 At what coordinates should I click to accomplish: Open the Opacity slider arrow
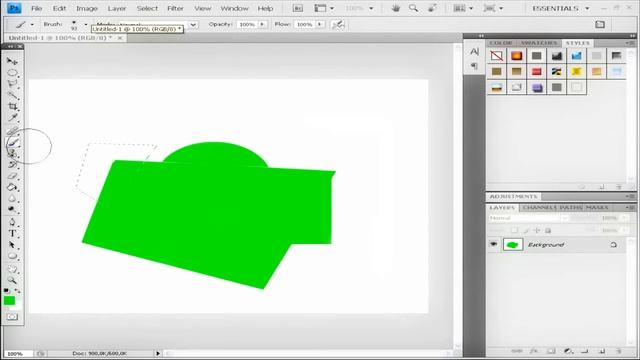[x=262, y=24]
